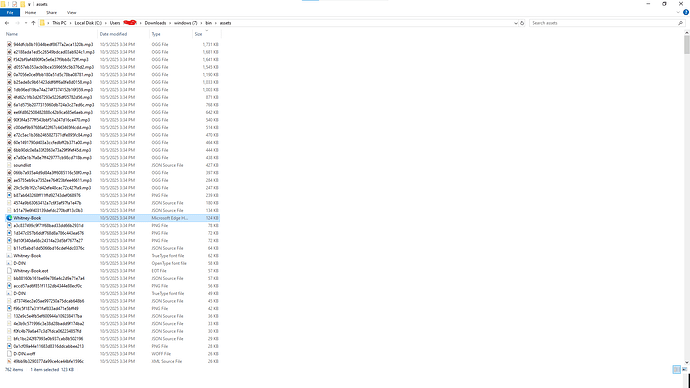This screenshot has width=690, height=388.
Task: Click Edge icon of Whitney-Book HTML file
Action: 9,218
